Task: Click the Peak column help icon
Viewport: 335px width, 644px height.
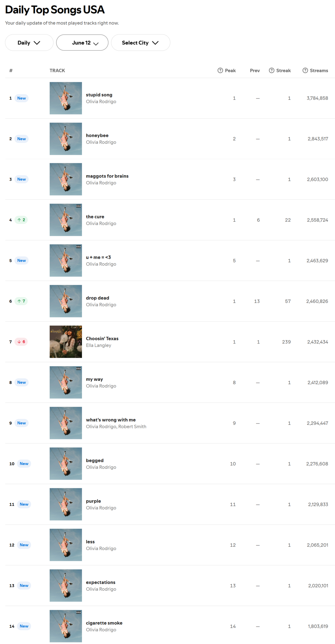Action: point(220,70)
